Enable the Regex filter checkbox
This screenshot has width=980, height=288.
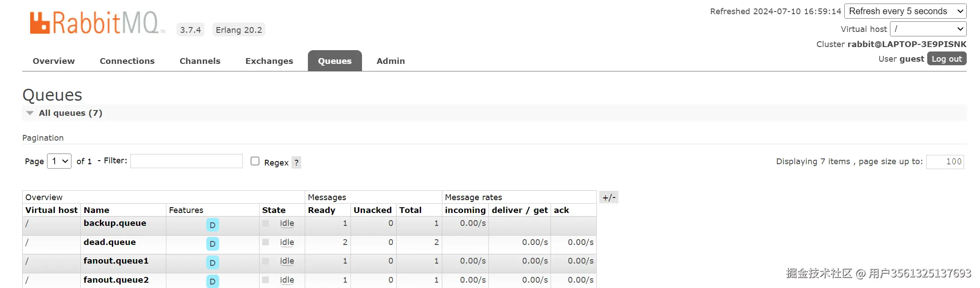pos(255,161)
